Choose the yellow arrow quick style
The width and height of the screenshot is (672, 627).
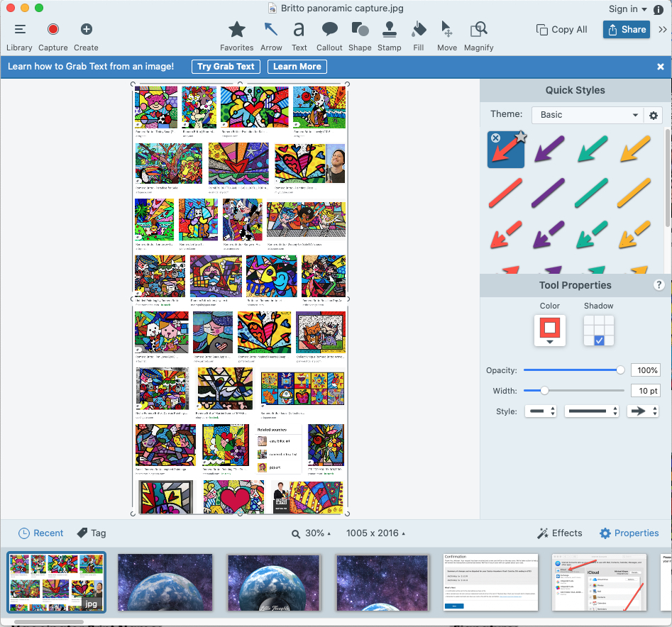pyautogui.click(x=635, y=149)
